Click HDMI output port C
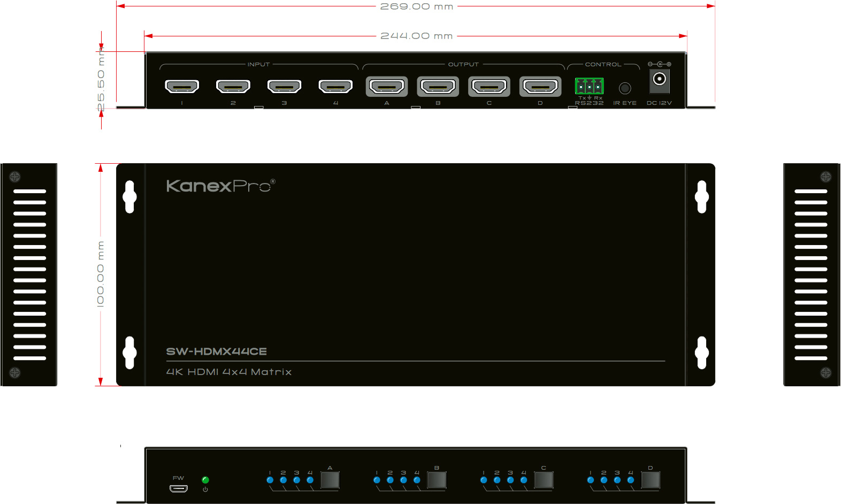The width and height of the screenshot is (841, 504). [x=489, y=86]
